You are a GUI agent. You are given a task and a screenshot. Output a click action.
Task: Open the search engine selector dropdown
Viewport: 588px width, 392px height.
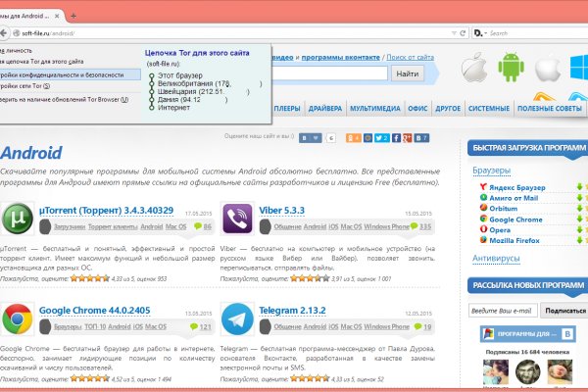click(480, 33)
